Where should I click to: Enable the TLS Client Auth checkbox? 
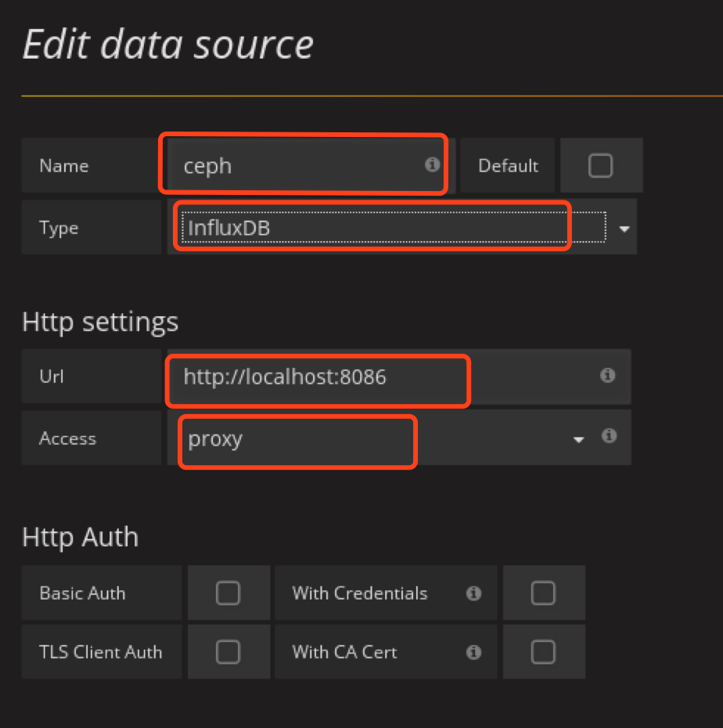(228, 651)
